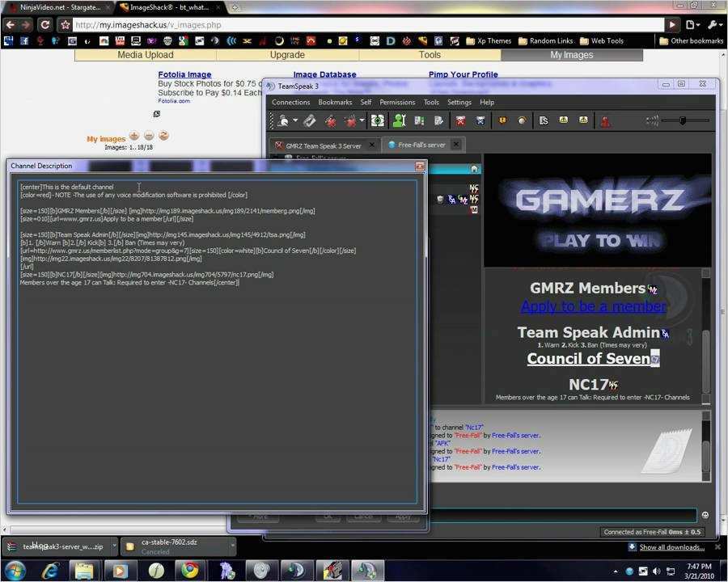Click the red figure TeamSpeak toolbar icon
This screenshot has width=728, height=582.
[x=605, y=122]
